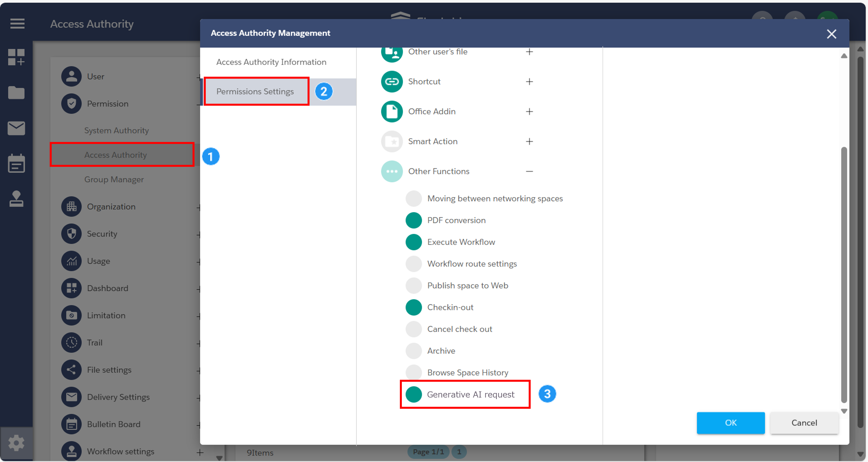Open the folder icon in the left rail

[16, 93]
